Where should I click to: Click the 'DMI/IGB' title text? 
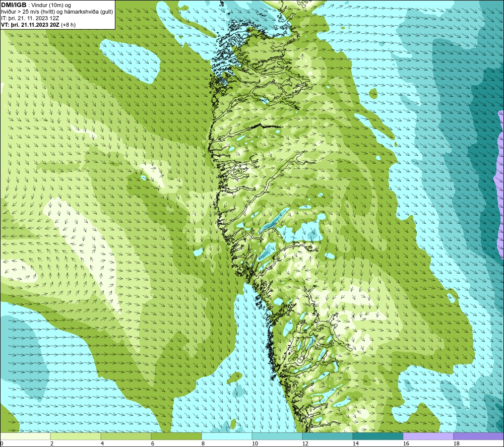tap(14, 5)
